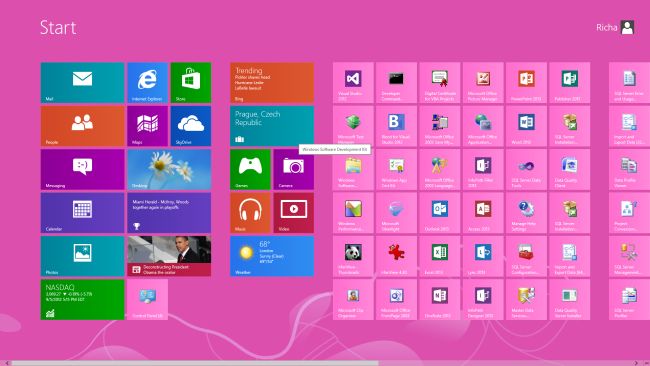Launch Excel 2013
The height and width of the screenshot is (366, 650).
(x=439, y=256)
